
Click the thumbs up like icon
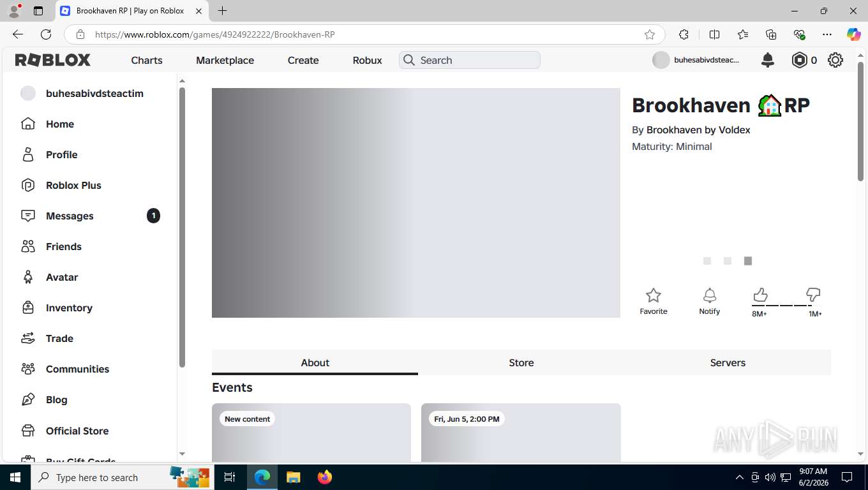point(759,295)
